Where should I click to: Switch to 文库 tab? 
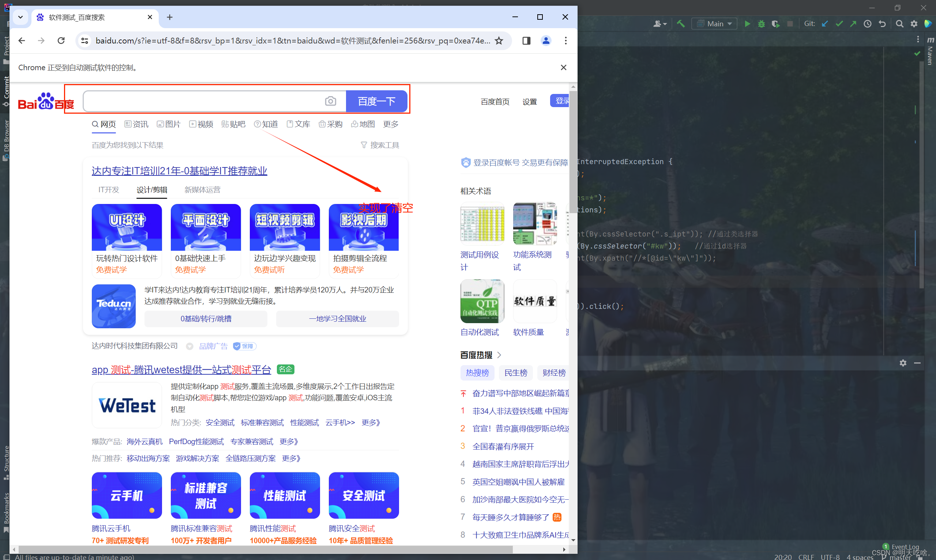(x=298, y=124)
